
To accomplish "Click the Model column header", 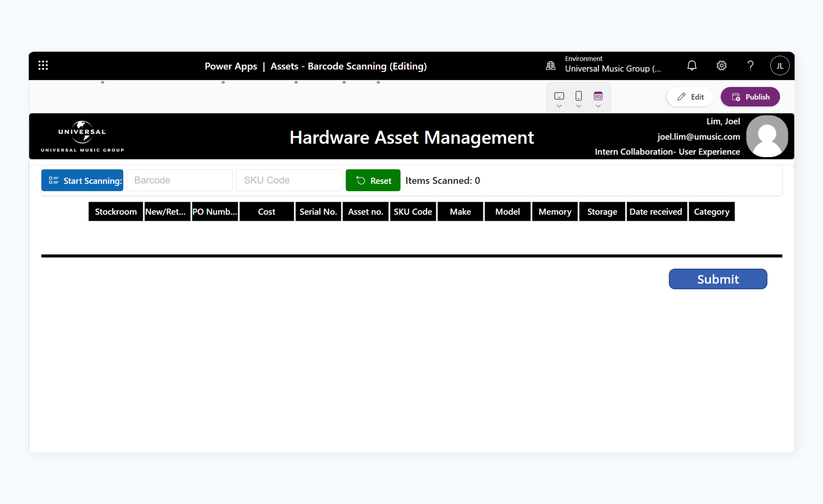I will pos(507,212).
